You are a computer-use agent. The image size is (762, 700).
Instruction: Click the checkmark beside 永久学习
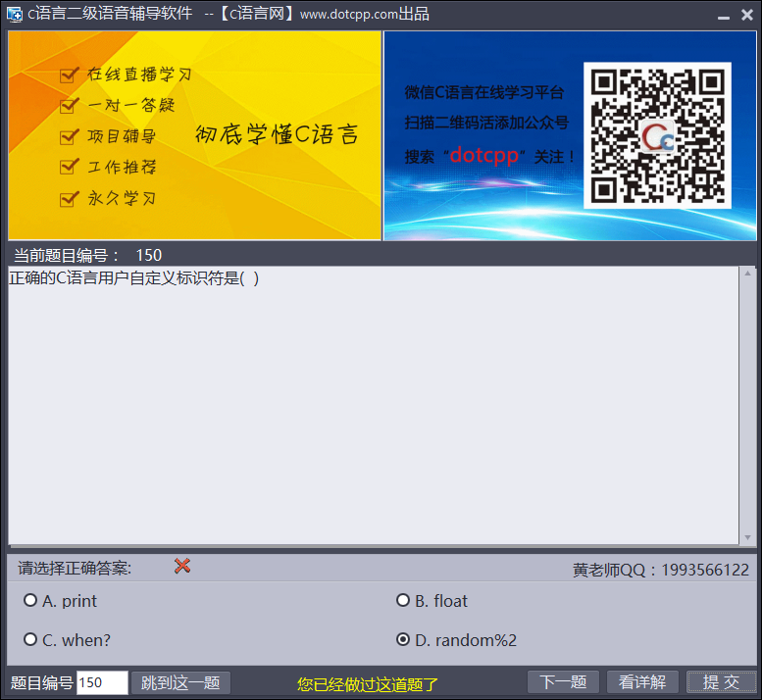[x=70, y=198]
